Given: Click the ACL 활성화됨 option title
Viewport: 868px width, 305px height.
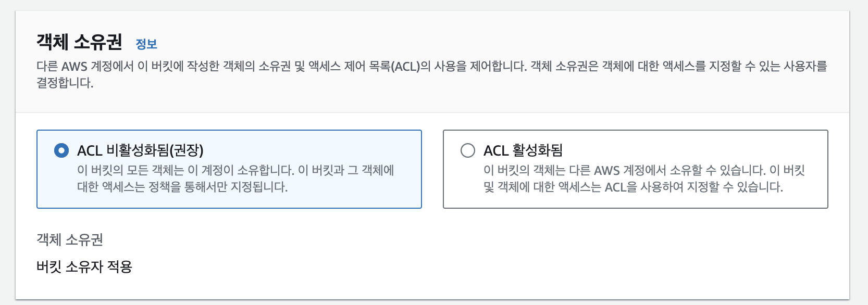Looking at the screenshot, I should (523, 150).
